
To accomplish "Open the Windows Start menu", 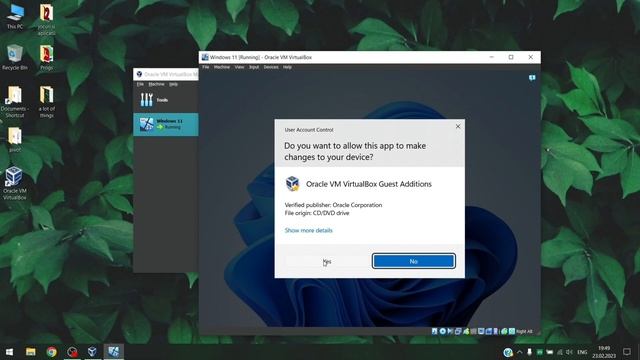I will click(x=9, y=352).
